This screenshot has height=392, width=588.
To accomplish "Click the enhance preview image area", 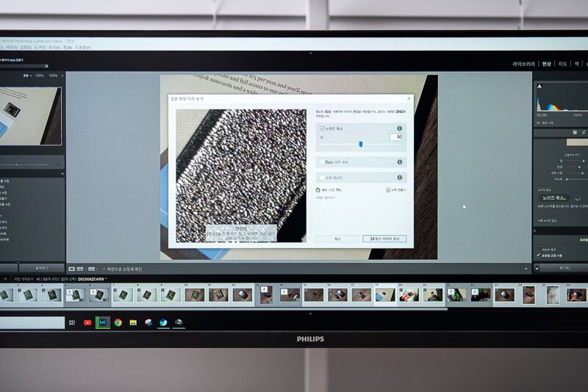I will click(241, 175).
